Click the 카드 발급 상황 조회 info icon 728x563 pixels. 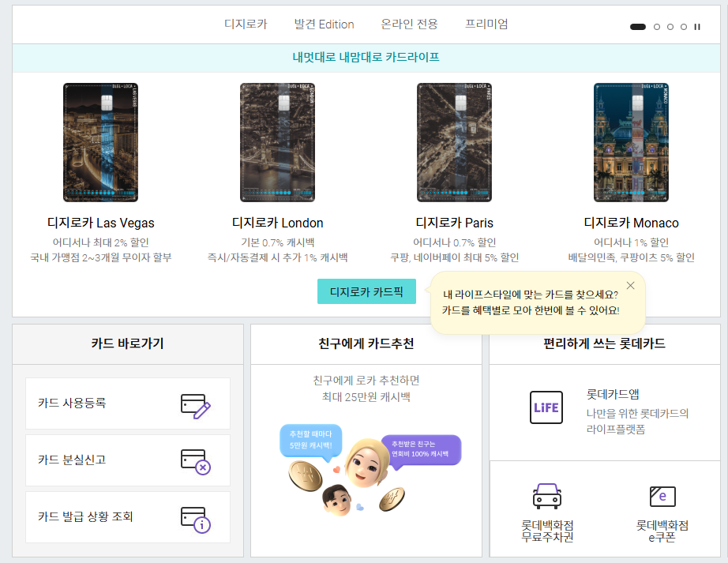(196, 520)
